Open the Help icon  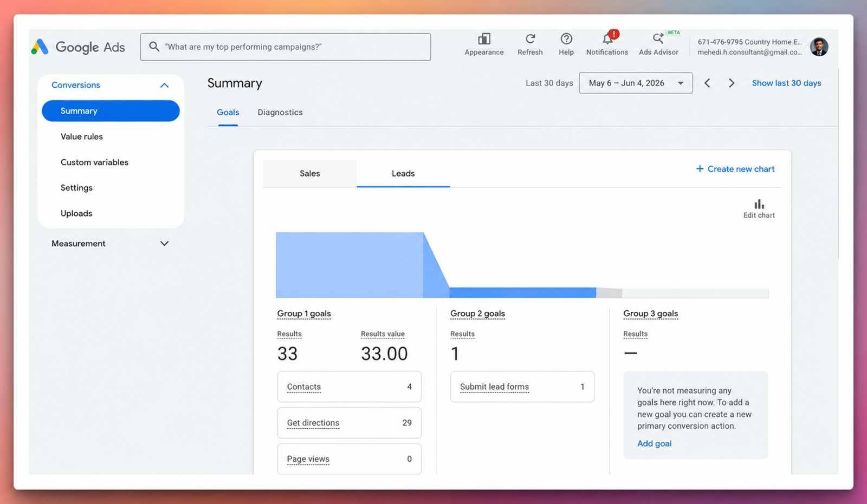click(x=566, y=39)
